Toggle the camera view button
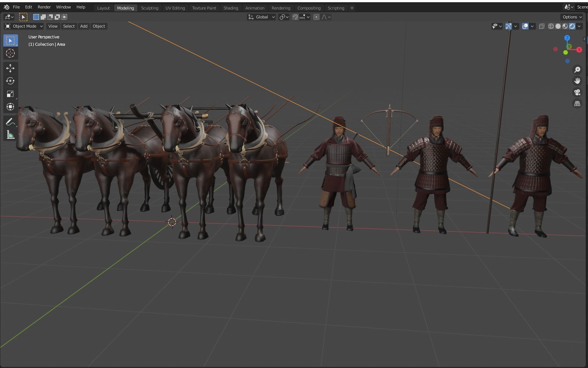Viewport: 588px width, 368px height. click(577, 92)
